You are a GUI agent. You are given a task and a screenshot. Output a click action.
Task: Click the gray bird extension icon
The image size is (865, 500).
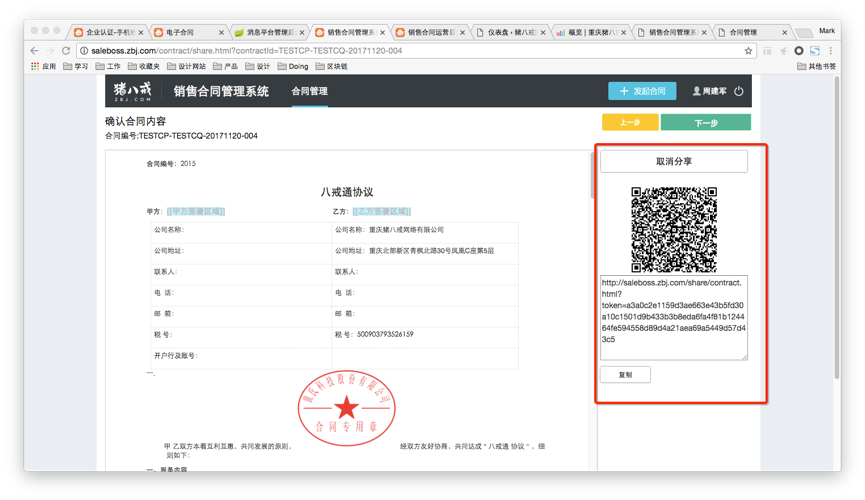point(783,50)
